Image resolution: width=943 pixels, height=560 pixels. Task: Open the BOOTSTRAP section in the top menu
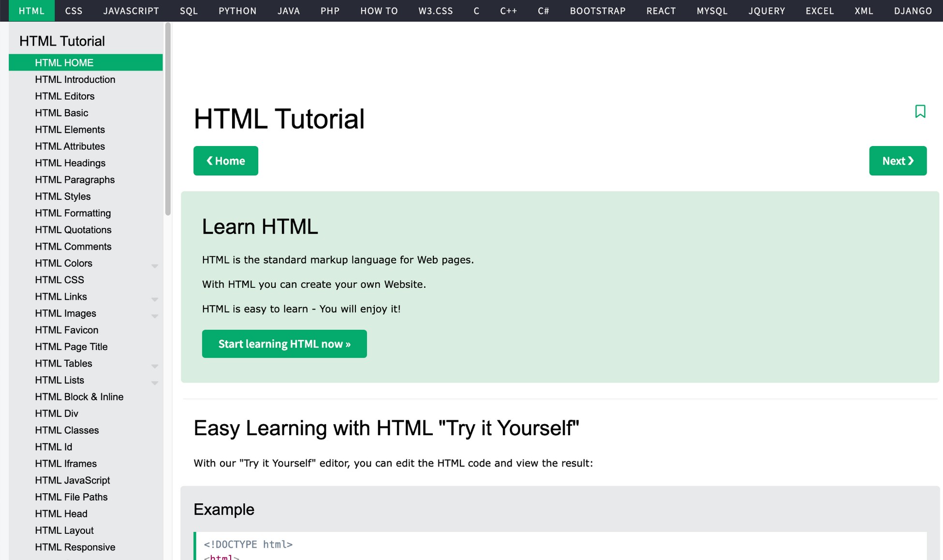pyautogui.click(x=597, y=11)
